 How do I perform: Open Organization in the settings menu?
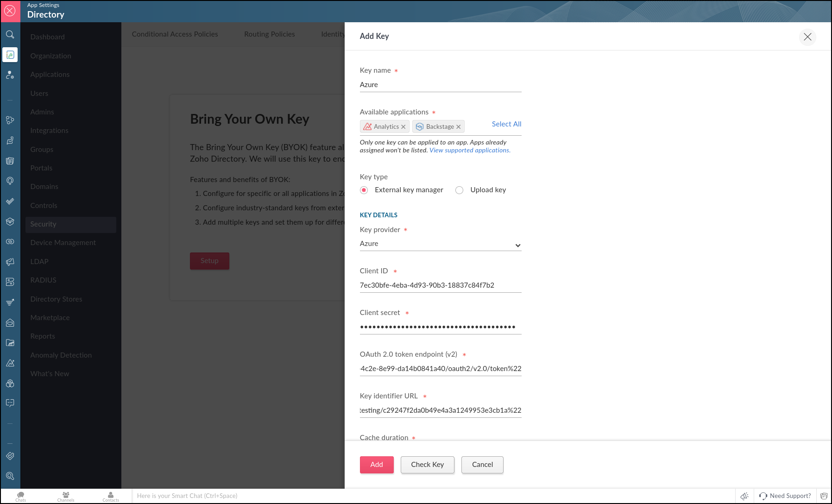click(x=50, y=56)
